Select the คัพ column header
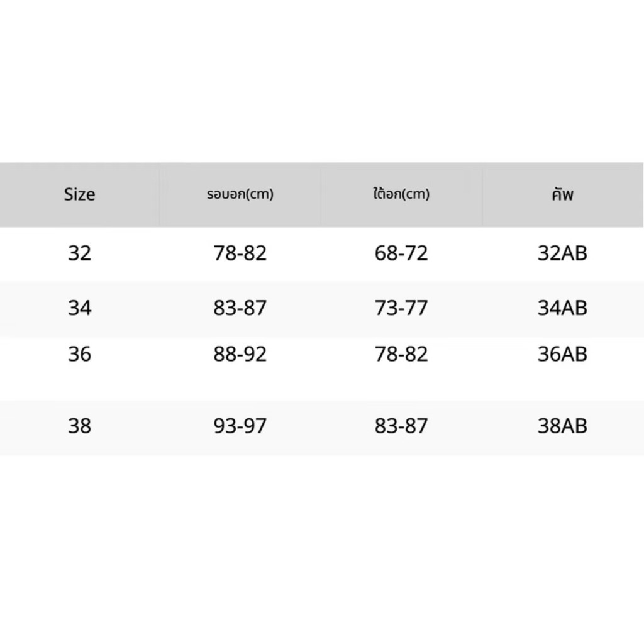 click(562, 194)
